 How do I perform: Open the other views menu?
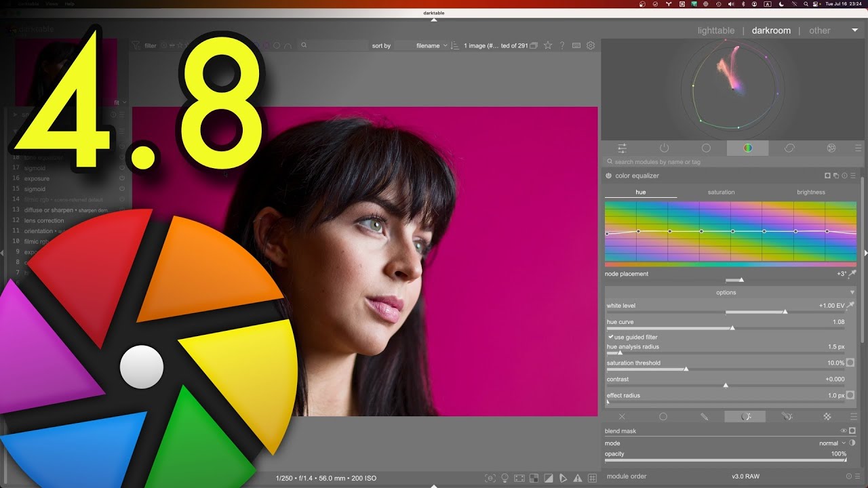[820, 30]
